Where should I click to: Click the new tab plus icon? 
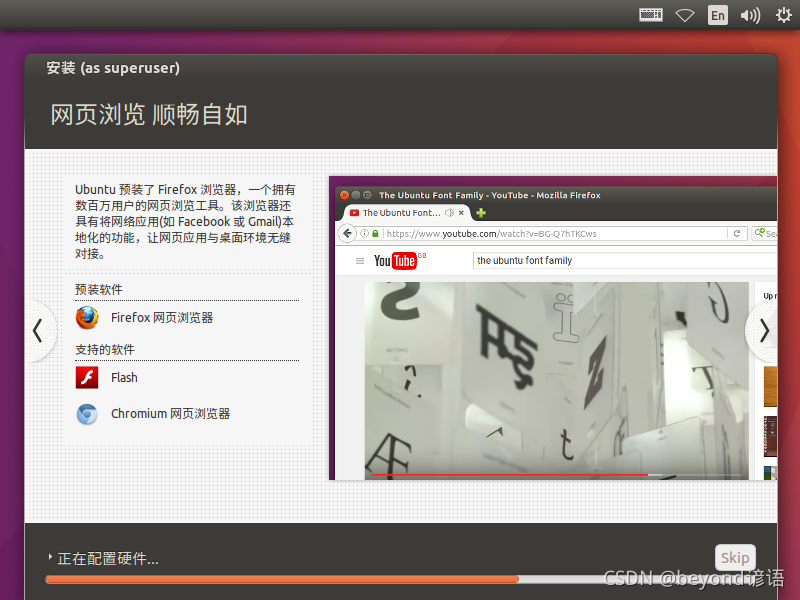(x=481, y=213)
